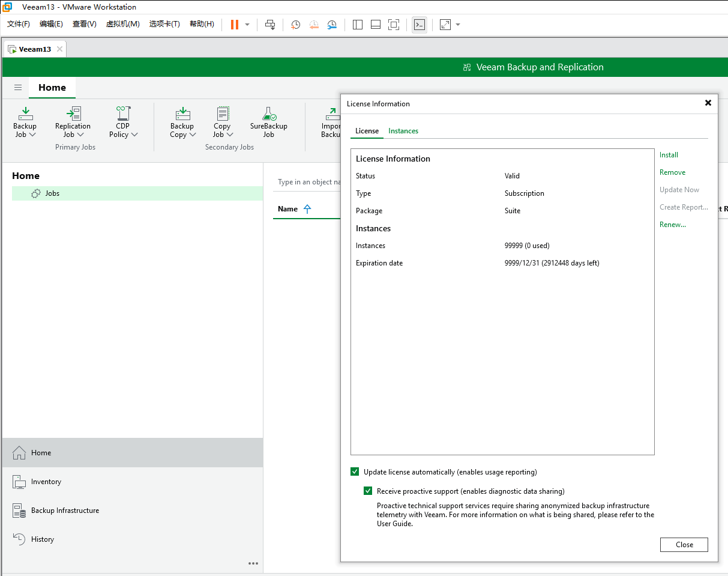Click the VMware pause virtual machine icon
The height and width of the screenshot is (576, 728).
[x=235, y=25]
